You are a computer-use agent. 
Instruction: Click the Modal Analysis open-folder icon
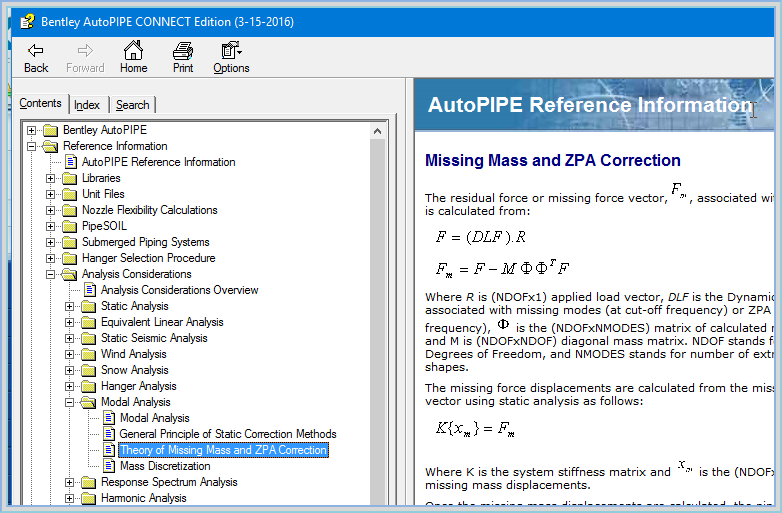tap(88, 402)
